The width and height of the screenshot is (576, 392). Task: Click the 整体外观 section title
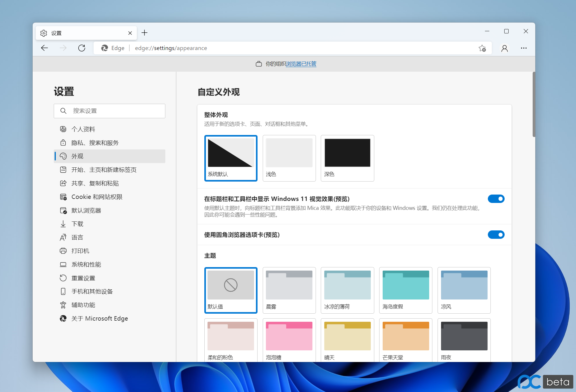[216, 115]
